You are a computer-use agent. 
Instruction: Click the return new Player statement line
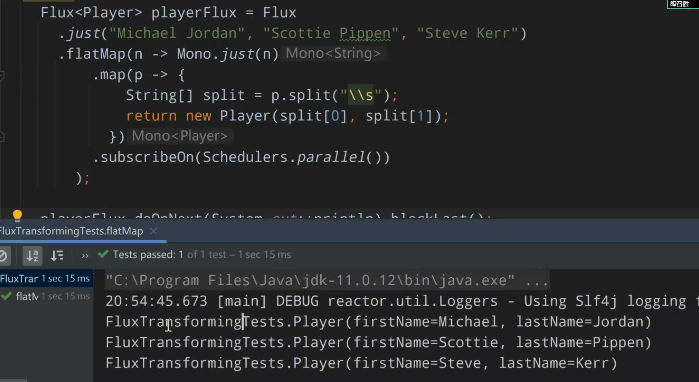pyautogui.click(x=287, y=116)
